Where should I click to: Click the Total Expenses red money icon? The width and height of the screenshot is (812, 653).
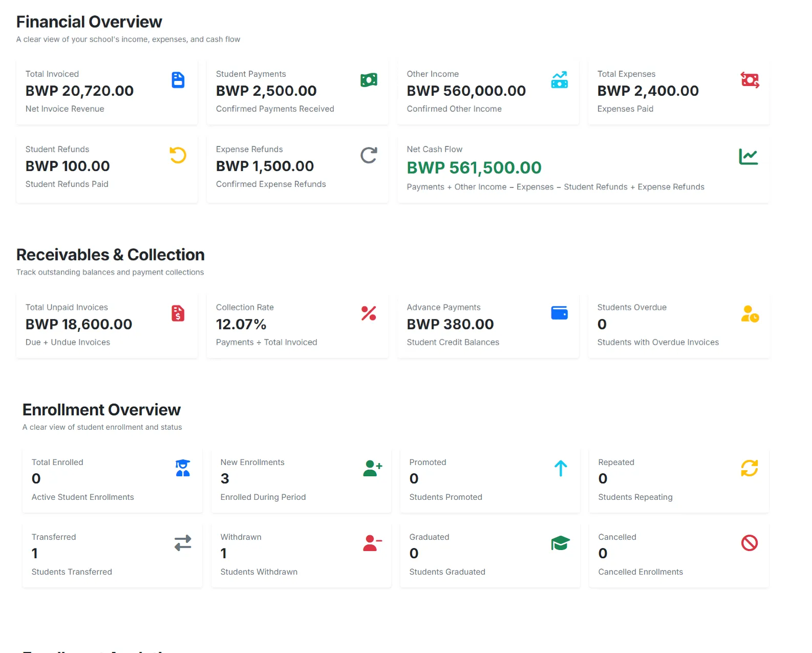(750, 80)
